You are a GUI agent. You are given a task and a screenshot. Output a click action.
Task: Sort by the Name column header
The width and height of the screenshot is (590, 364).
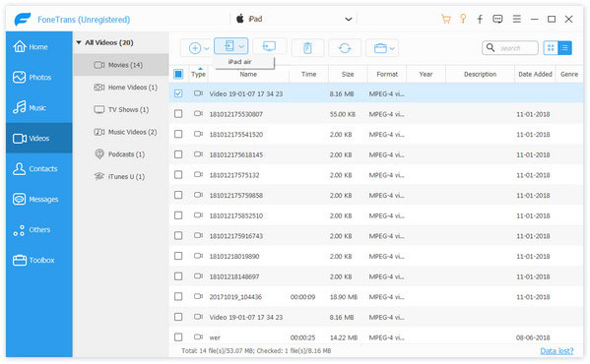click(248, 74)
